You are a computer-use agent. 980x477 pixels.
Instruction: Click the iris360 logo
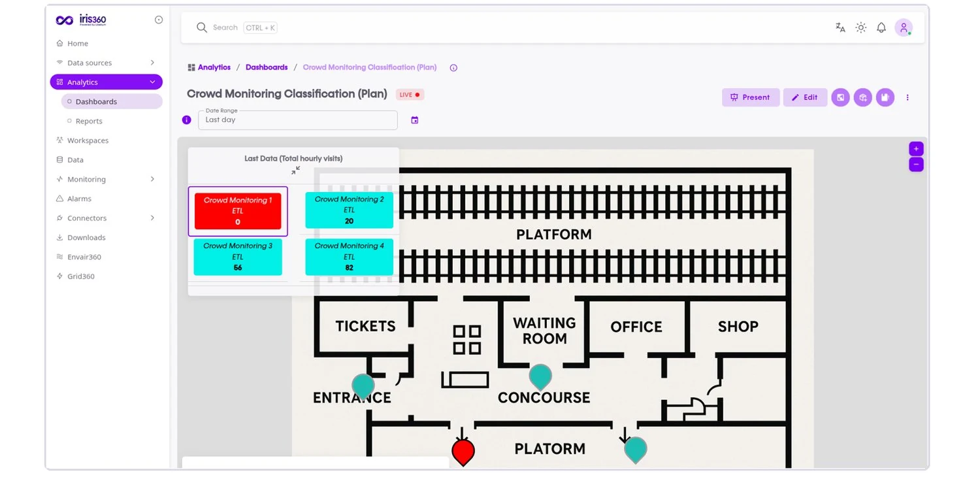pyautogui.click(x=81, y=20)
